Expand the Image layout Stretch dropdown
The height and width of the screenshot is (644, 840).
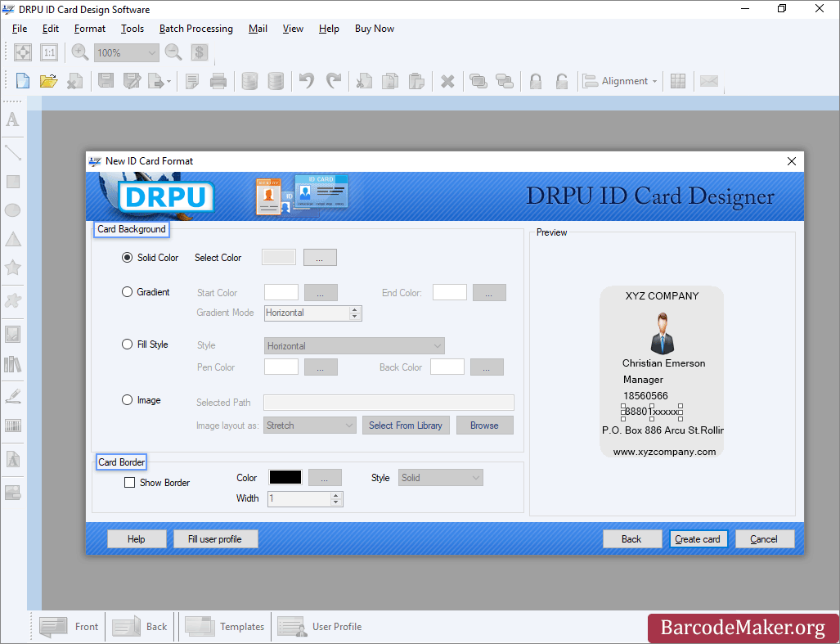click(x=310, y=426)
